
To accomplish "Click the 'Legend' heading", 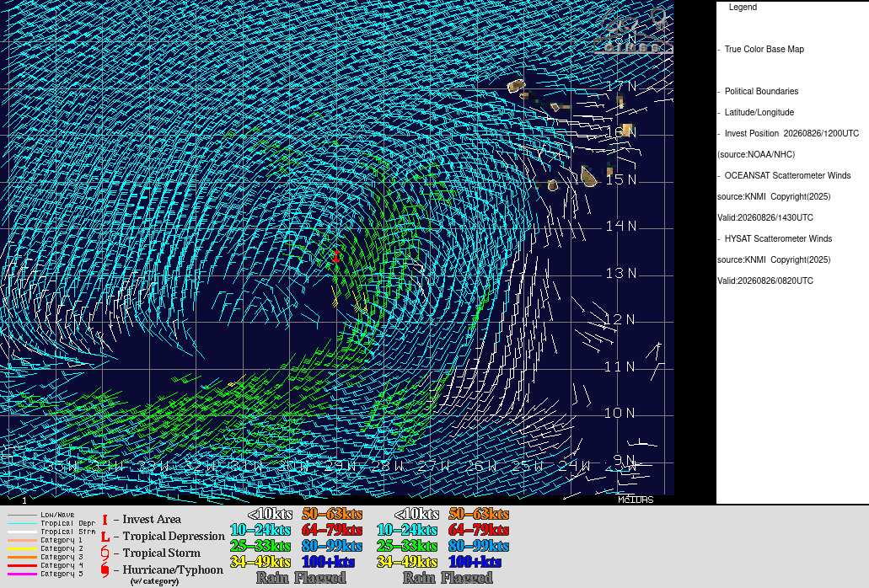I will point(743,8).
